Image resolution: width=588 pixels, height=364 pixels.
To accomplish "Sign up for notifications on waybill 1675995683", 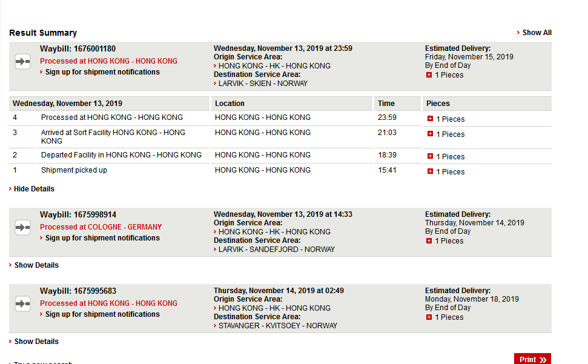I will (102, 314).
